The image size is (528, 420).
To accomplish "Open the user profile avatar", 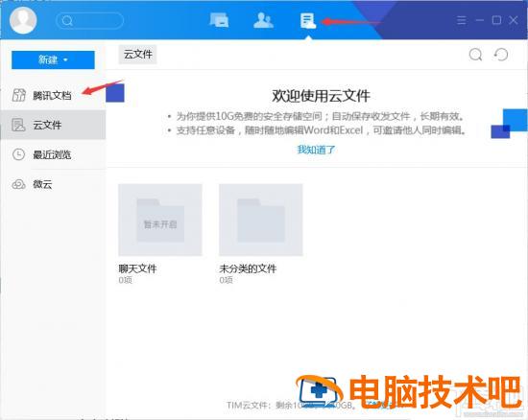I will [x=23, y=20].
